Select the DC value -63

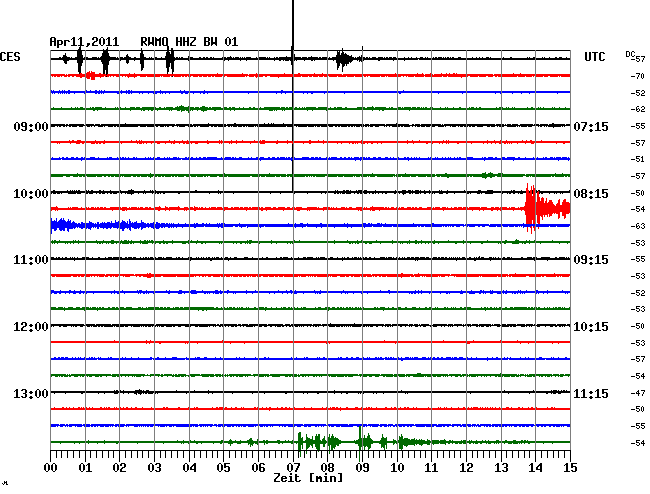pyautogui.click(x=638, y=226)
